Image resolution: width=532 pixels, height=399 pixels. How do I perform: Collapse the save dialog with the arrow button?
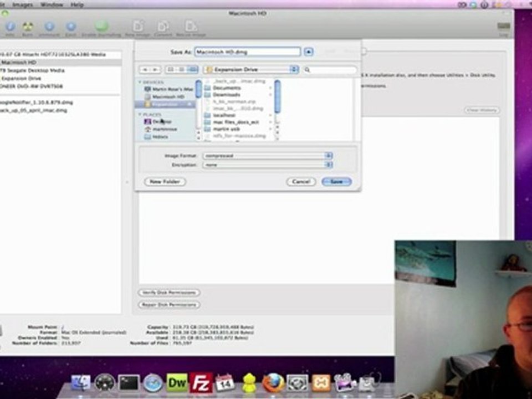click(x=309, y=52)
